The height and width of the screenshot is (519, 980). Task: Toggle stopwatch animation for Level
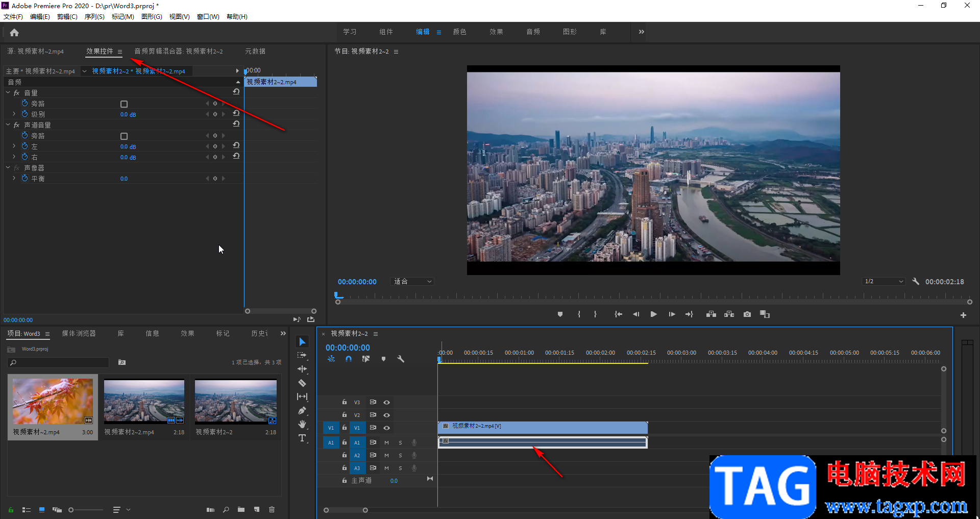coord(24,114)
